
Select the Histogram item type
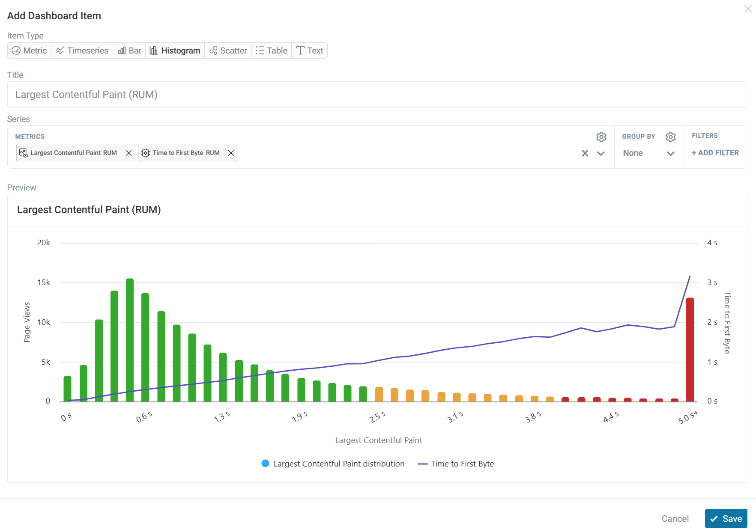coord(175,51)
